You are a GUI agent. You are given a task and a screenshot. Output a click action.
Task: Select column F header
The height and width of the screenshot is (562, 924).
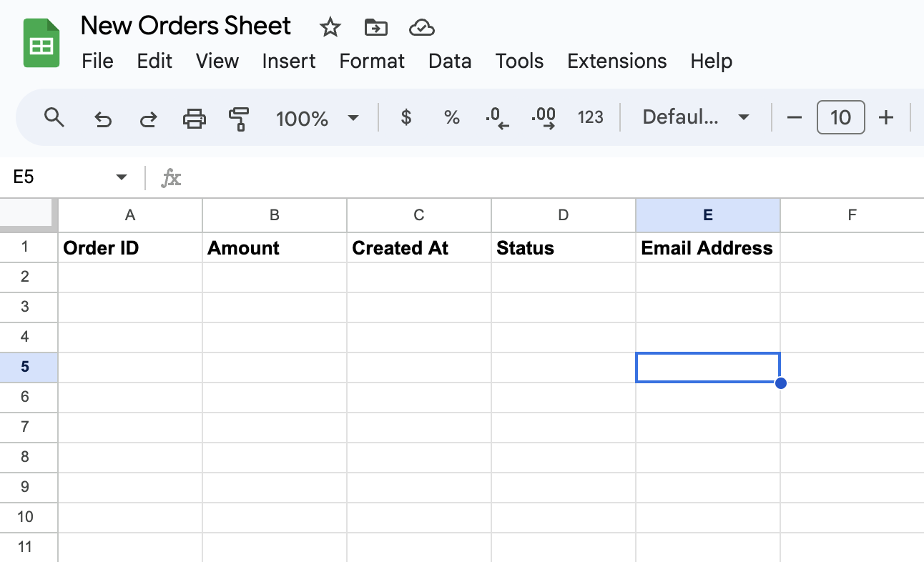(x=852, y=215)
